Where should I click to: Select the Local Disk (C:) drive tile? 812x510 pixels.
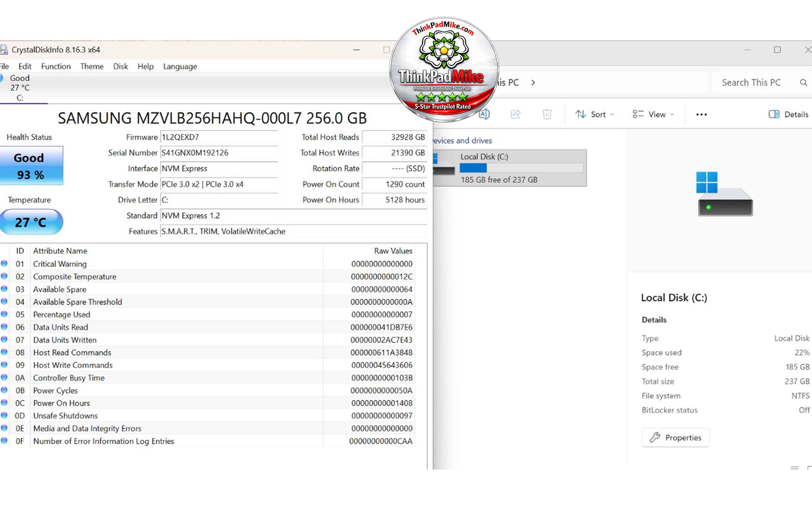pyautogui.click(x=510, y=168)
